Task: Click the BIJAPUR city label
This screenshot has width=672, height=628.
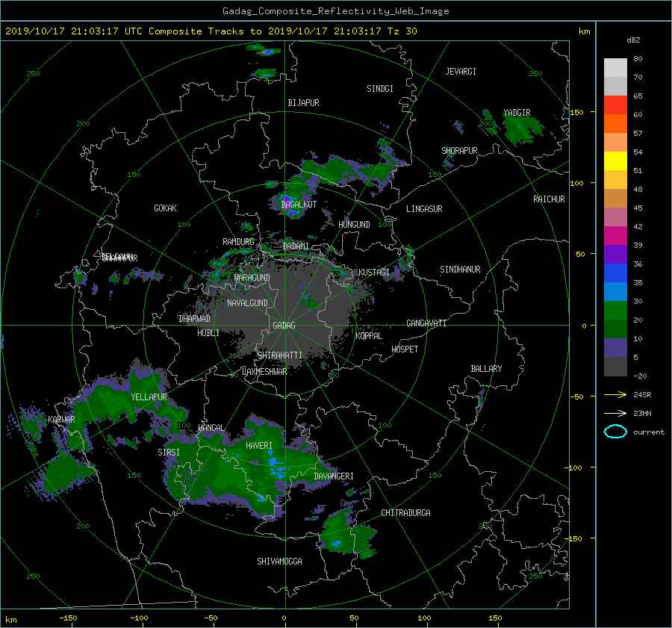Action: pos(303,103)
